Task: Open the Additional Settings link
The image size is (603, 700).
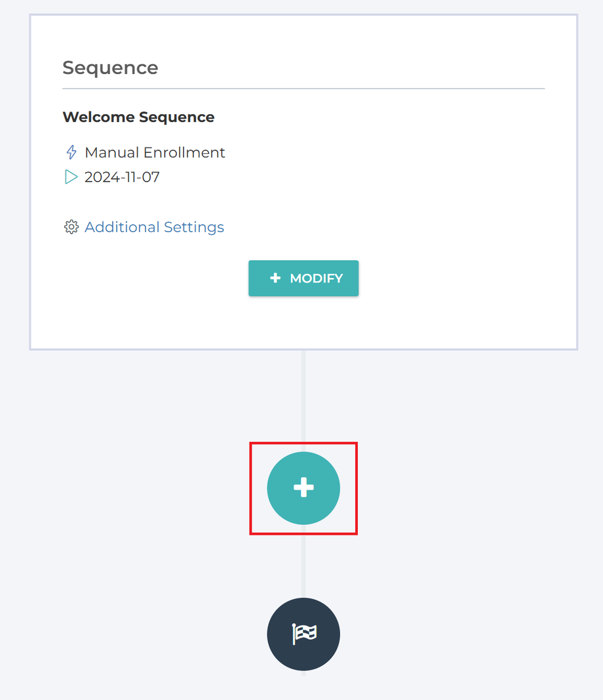Action: click(x=154, y=227)
